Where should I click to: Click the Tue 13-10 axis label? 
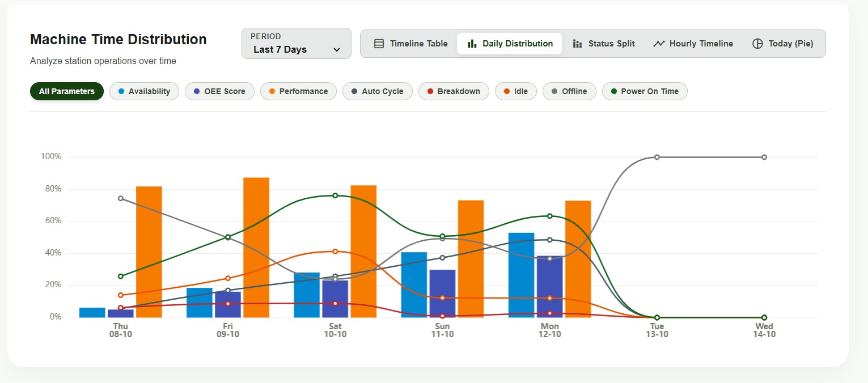click(657, 330)
